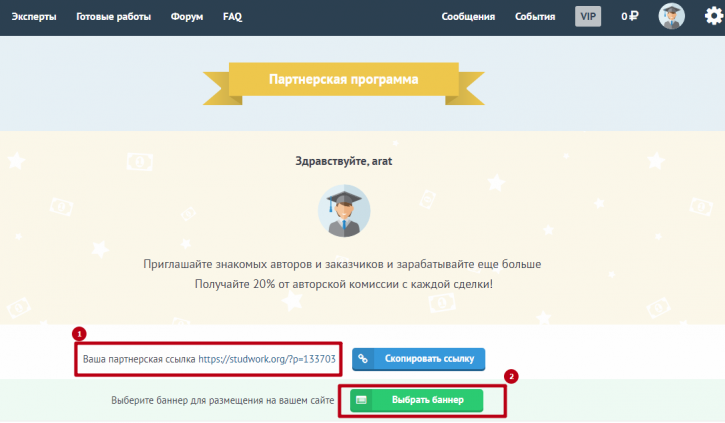Image resolution: width=725 pixels, height=423 pixels.
Task: Open the Эксперты menu item
Action: pos(34,17)
